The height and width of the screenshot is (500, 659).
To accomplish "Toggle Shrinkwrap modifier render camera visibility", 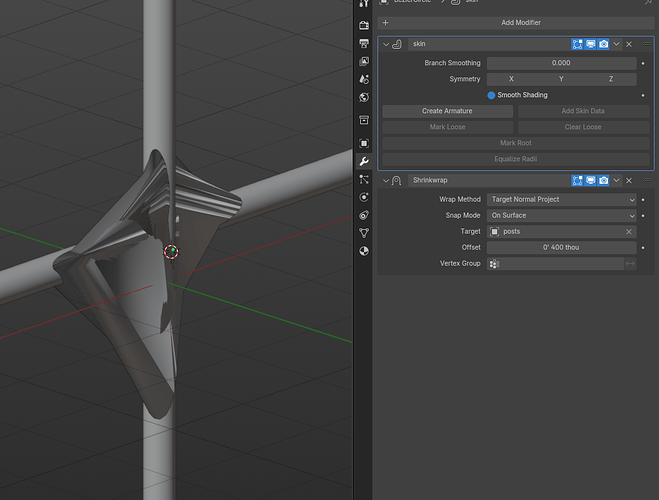I will 604,181.
